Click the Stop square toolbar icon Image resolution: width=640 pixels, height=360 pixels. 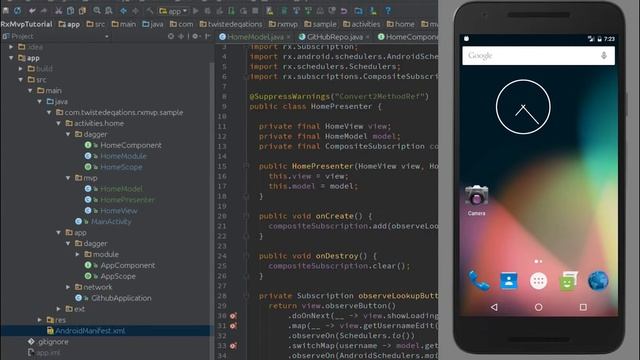tap(256, 11)
